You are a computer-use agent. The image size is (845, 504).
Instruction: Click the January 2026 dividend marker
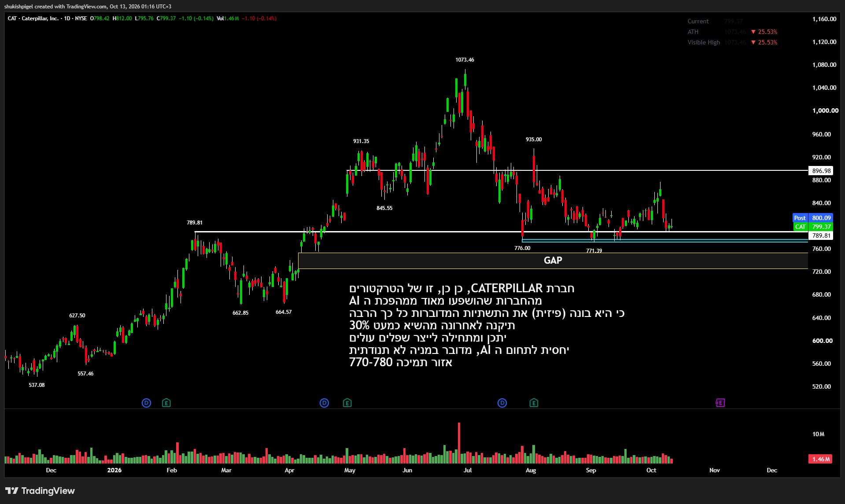[146, 403]
